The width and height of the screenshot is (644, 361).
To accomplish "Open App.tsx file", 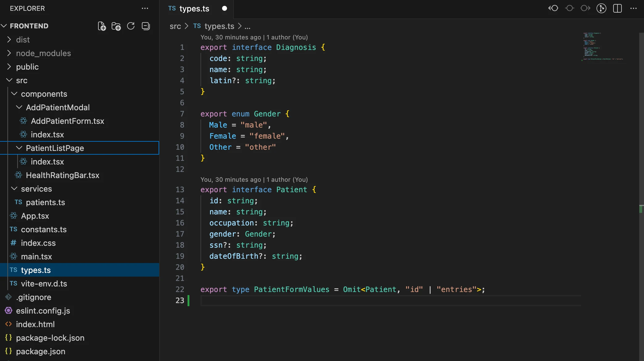I will click(80, 216).
